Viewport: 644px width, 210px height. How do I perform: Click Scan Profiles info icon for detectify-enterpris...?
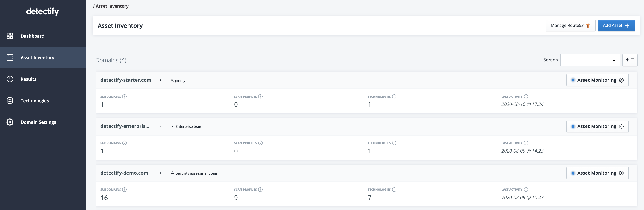260,143
